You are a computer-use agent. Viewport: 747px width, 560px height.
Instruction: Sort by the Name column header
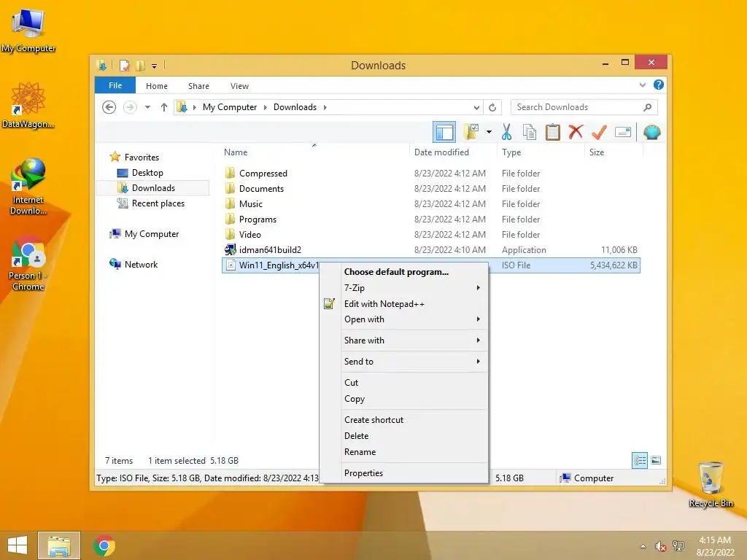point(314,152)
